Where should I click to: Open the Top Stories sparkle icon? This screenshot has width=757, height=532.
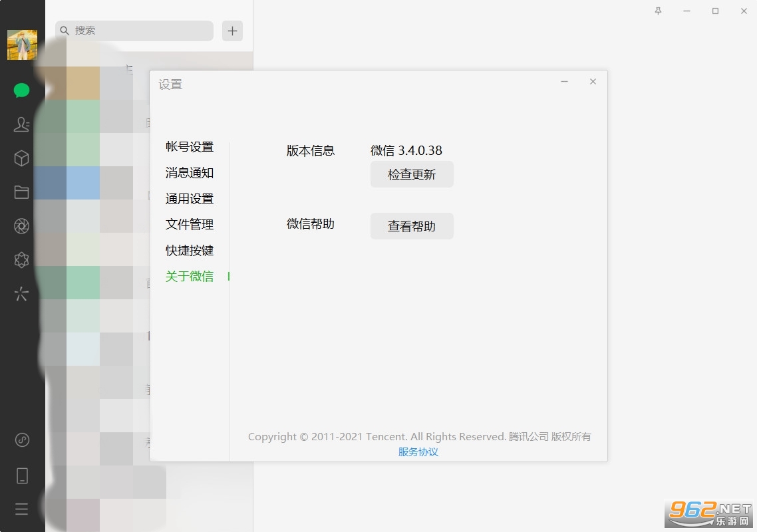[x=21, y=293]
